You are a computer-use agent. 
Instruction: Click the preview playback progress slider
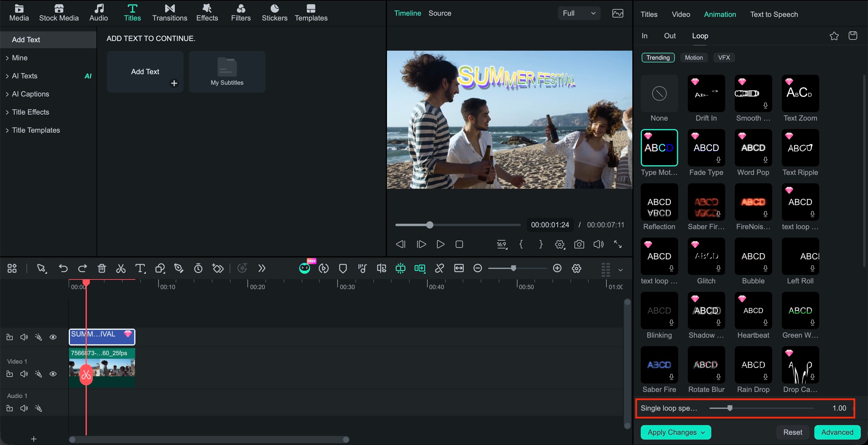[x=458, y=225]
